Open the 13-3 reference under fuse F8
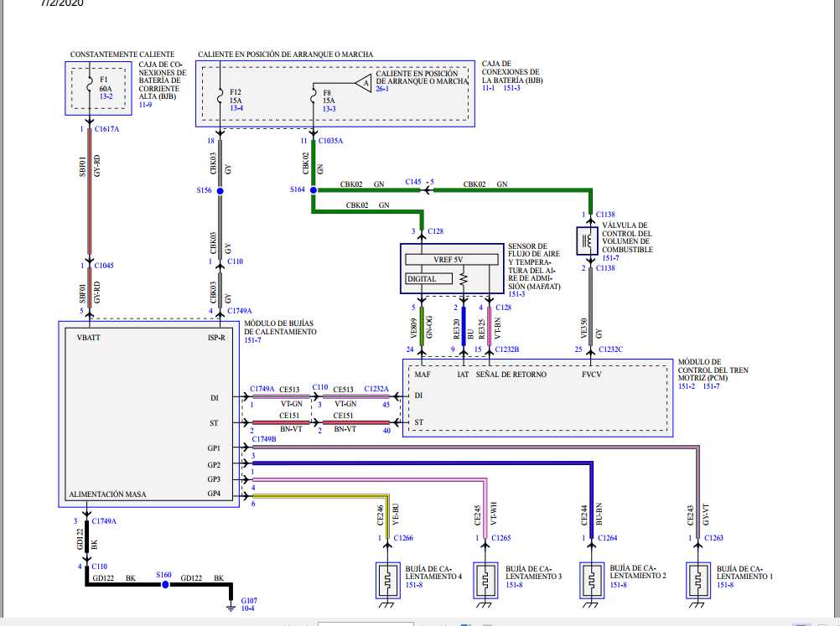 click(x=329, y=109)
